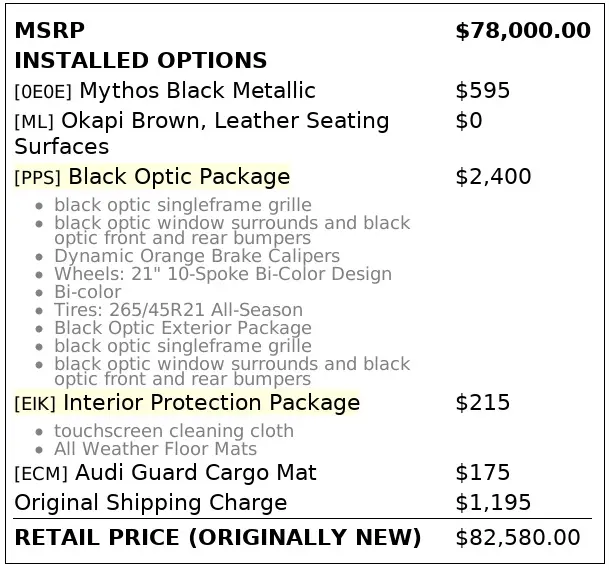
Task: Click the Wheels 21" 10-Spoke Bi-Color Design item
Action: (223, 274)
